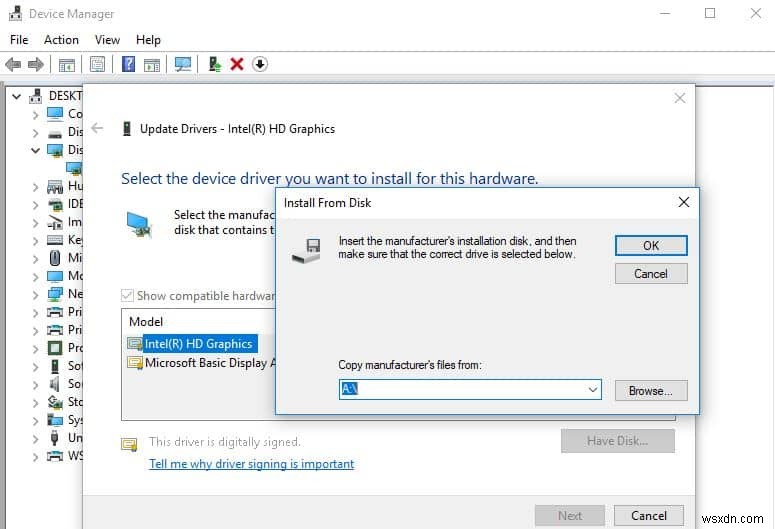
Task: Click the Human Interface Devices category icon
Action: coord(55,186)
